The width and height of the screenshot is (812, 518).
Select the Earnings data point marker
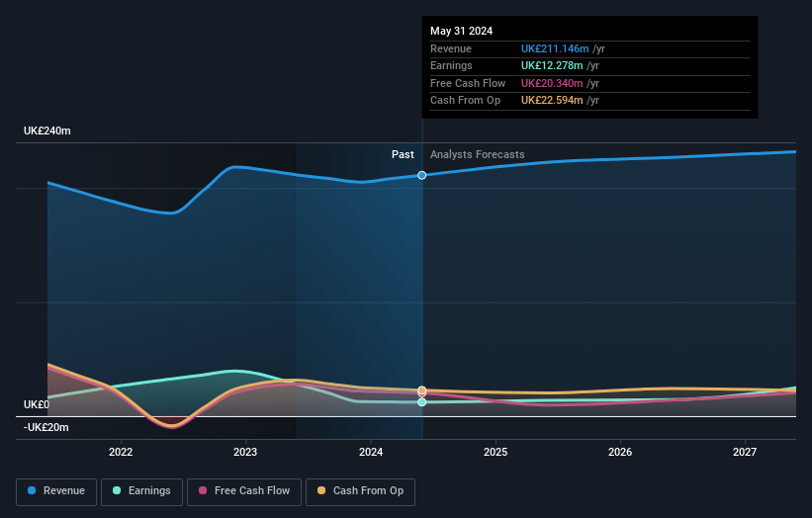click(422, 402)
